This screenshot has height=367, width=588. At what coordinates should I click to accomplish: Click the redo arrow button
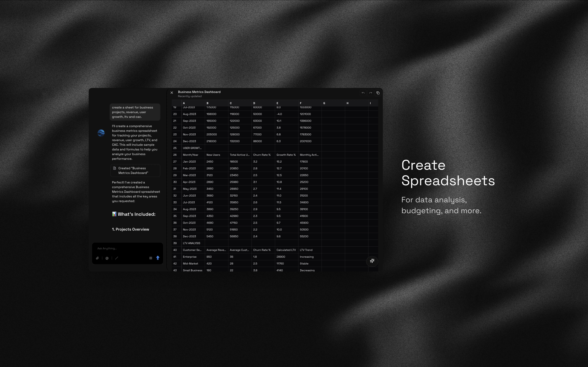point(371,93)
